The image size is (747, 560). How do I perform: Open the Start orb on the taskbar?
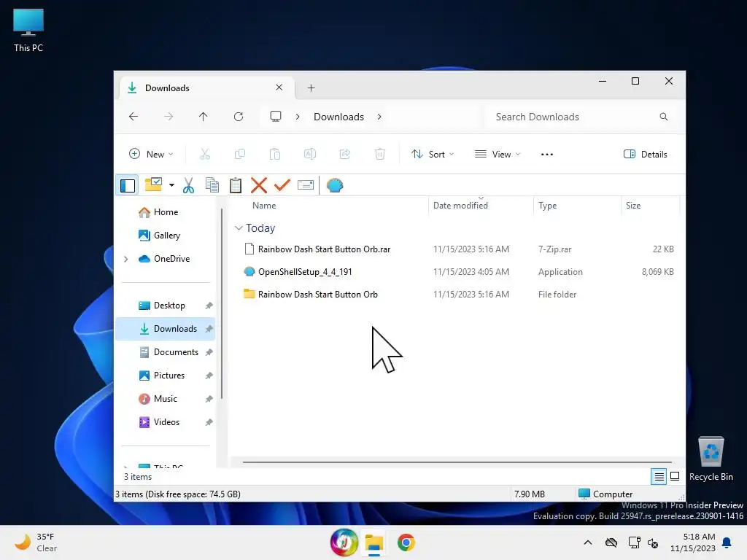click(344, 542)
